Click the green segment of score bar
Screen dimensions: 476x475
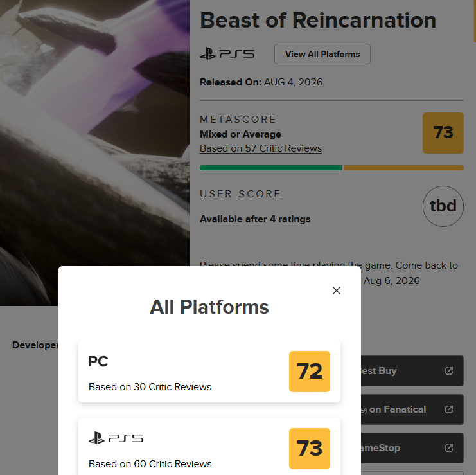(x=271, y=168)
